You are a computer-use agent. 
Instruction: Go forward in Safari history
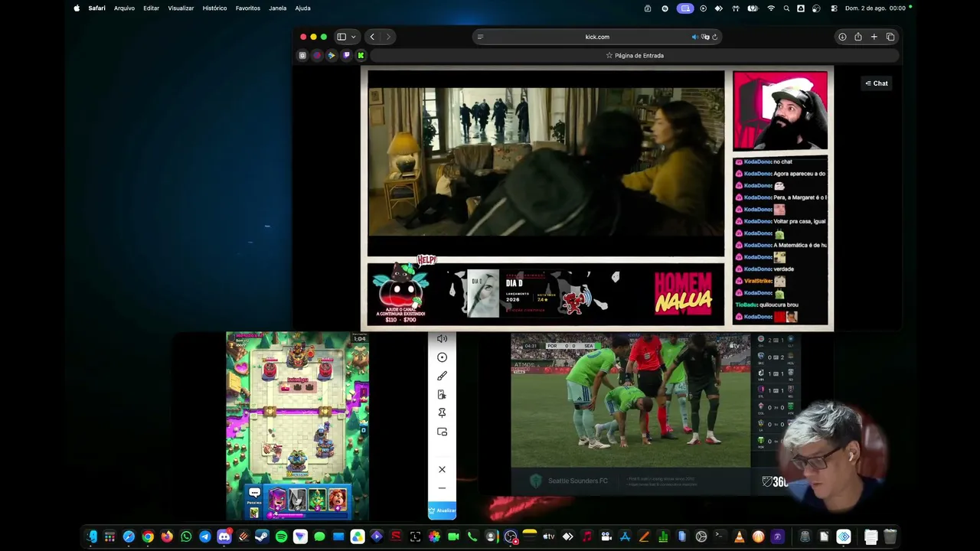(388, 37)
